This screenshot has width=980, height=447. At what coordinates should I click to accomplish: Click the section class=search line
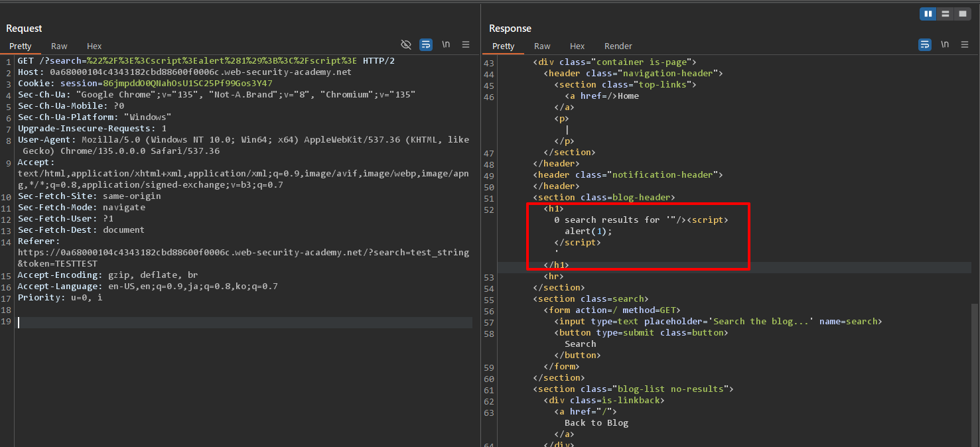click(591, 299)
